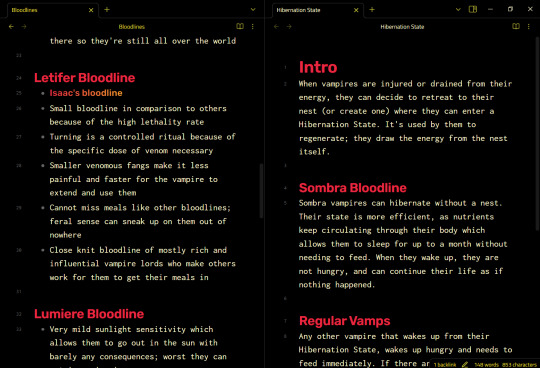Screen dimensions: 540x368
Task: Open the 1 backlink status item
Action: [x=444, y=365]
